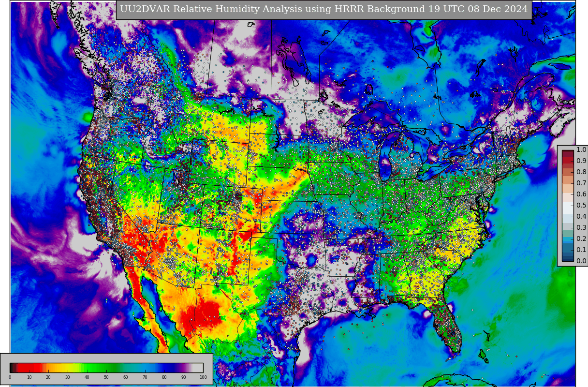Click the "1.0" label on the right colorbar

click(581, 150)
